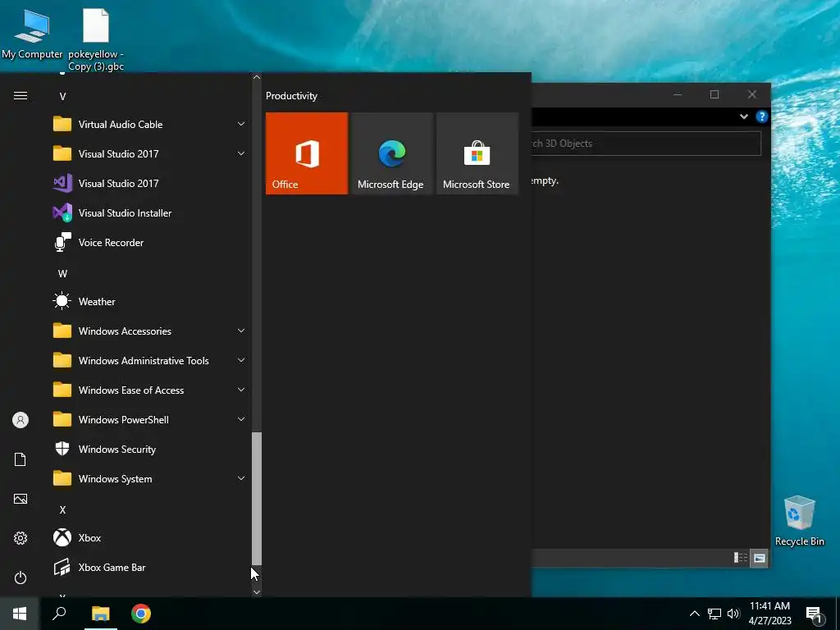Open File Explorer from the taskbar

tap(100, 614)
